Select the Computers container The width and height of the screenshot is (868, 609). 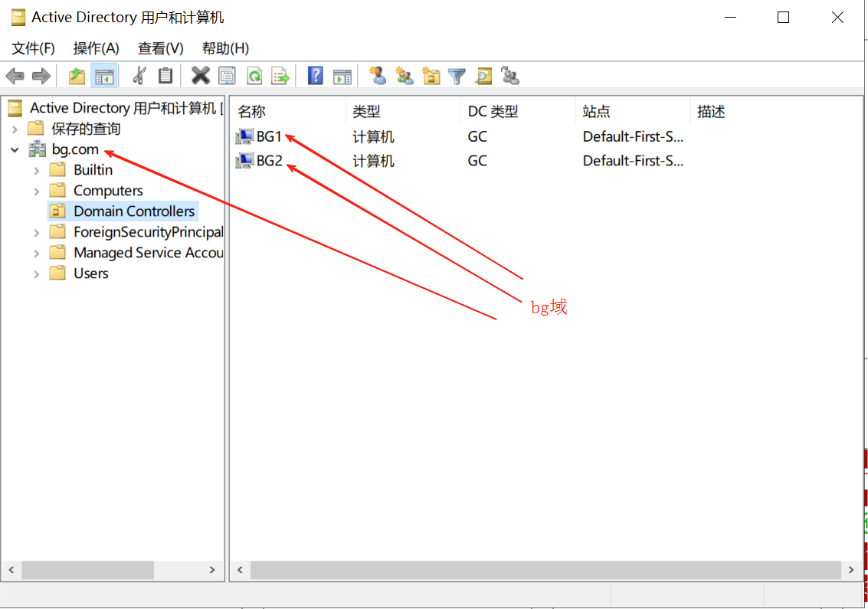108,191
